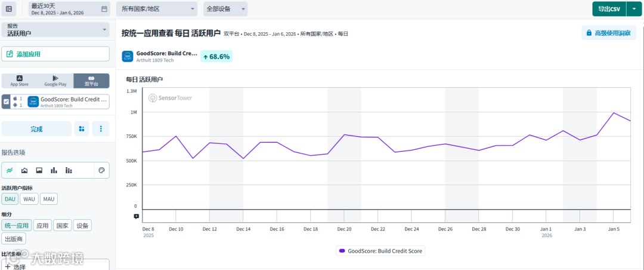Screen dimensions: 644x270
Task: Switch to App Store tab
Action: click(x=19, y=81)
